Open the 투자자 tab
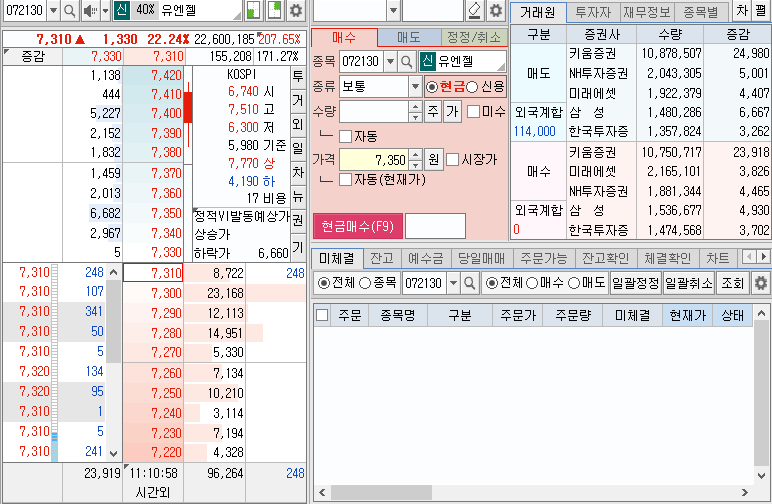This screenshot has width=772, height=504. (x=593, y=12)
